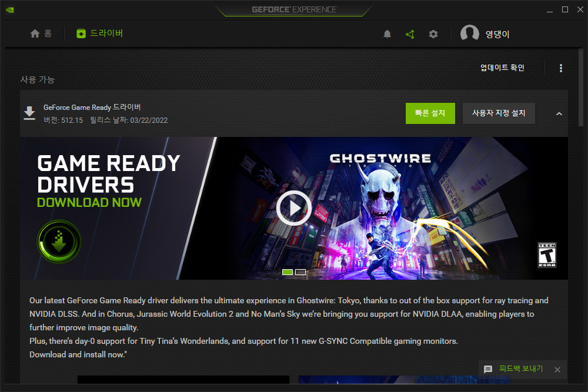Image resolution: width=588 pixels, height=392 pixels.
Task: Open the Home (홈) tab
Action: (41, 33)
